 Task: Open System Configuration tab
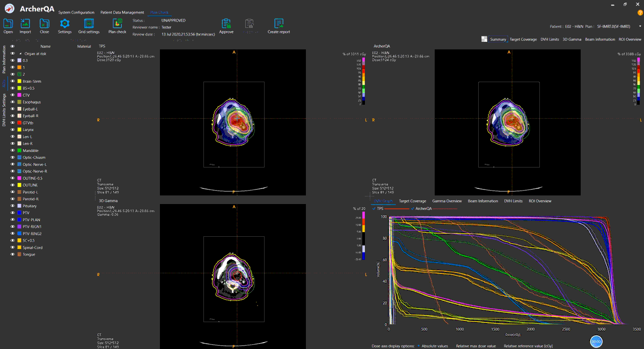76,12
